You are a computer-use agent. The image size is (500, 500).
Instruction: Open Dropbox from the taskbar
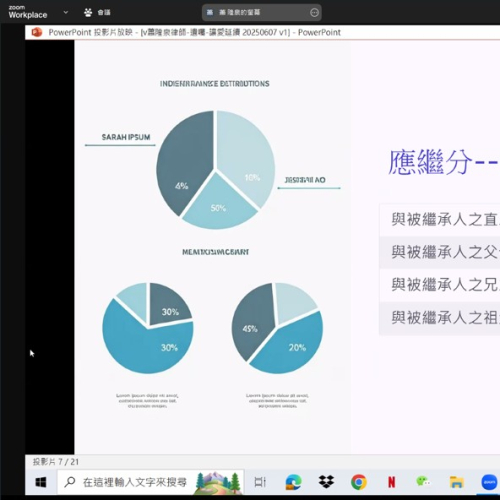pyautogui.click(x=326, y=482)
